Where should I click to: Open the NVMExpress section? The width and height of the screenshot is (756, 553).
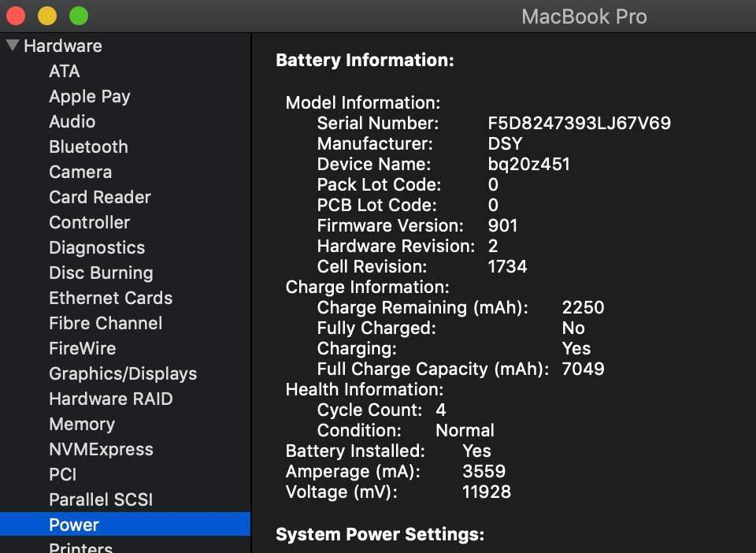[101, 449]
